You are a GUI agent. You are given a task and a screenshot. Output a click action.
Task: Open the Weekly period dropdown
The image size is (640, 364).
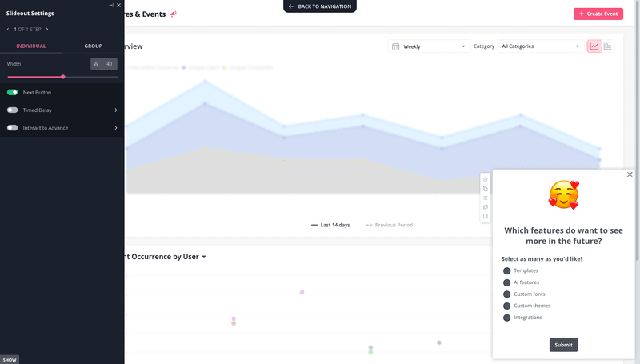(x=428, y=46)
